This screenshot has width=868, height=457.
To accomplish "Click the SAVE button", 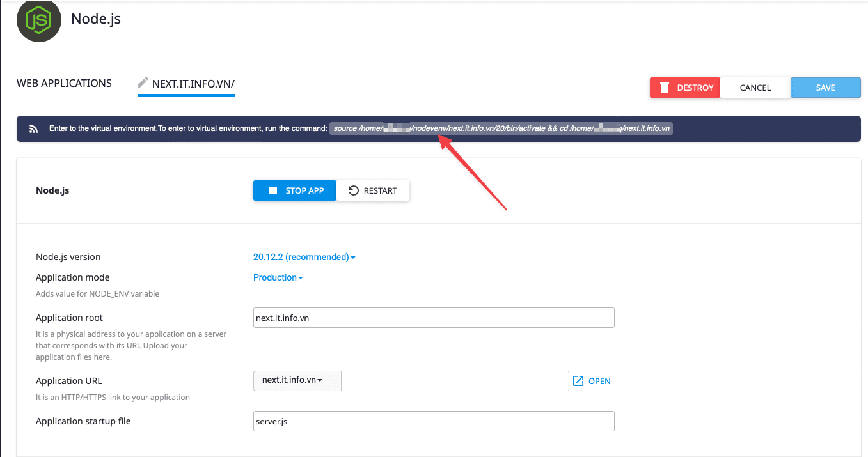I will click(825, 88).
